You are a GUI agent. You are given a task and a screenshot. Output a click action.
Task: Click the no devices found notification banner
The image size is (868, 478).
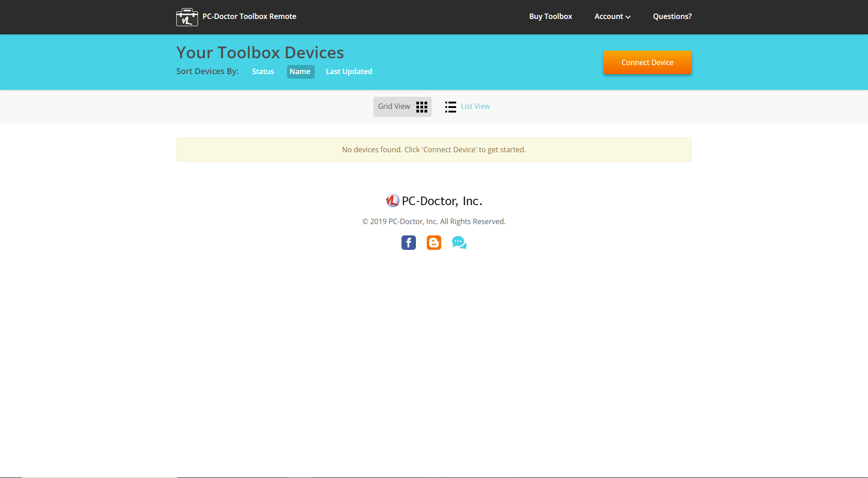coord(434,150)
